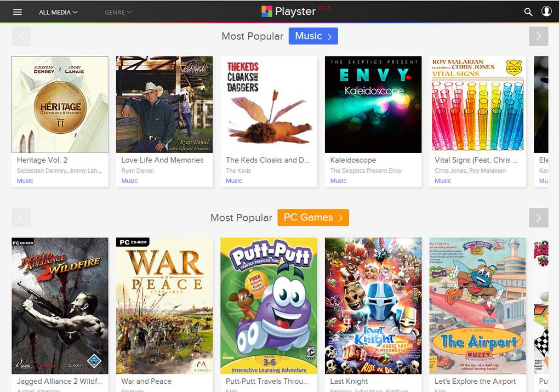559x392 pixels.
Task: Click artist The Skeptics Present Envy
Action: click(366, 171)
